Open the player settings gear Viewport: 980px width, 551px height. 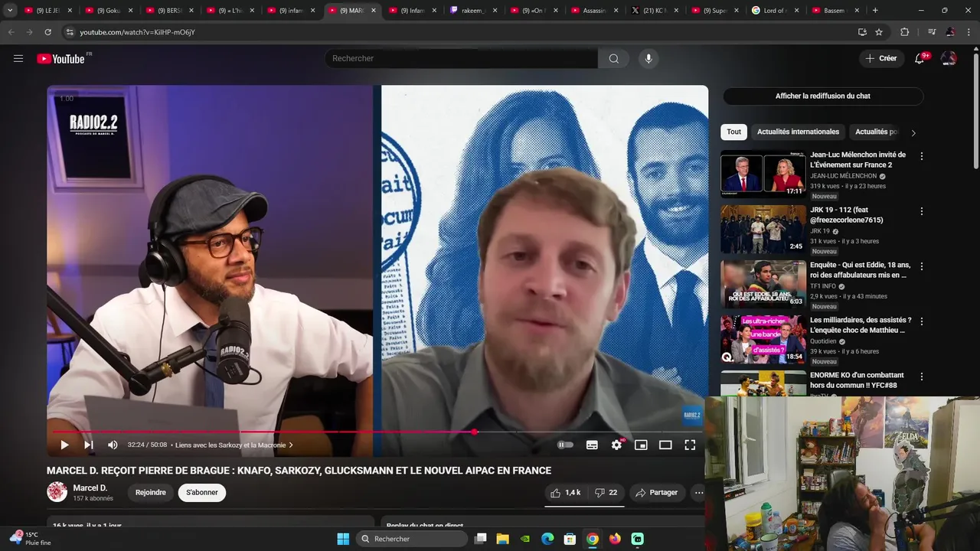point(616,445)
